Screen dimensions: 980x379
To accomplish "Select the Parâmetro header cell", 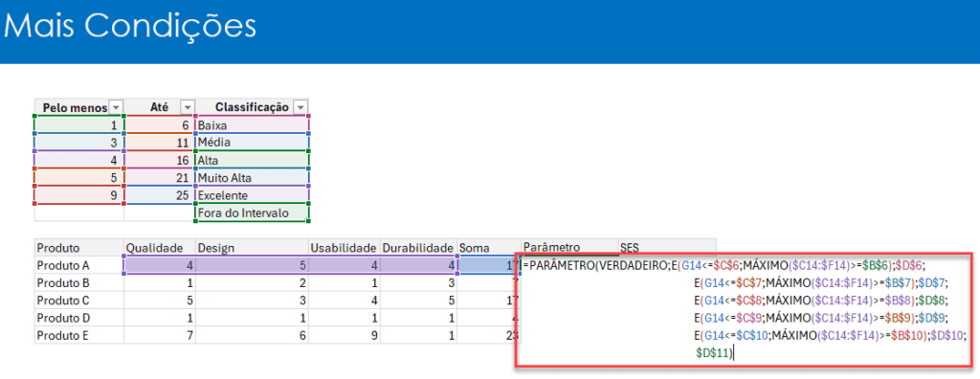I will click(569, 246).
